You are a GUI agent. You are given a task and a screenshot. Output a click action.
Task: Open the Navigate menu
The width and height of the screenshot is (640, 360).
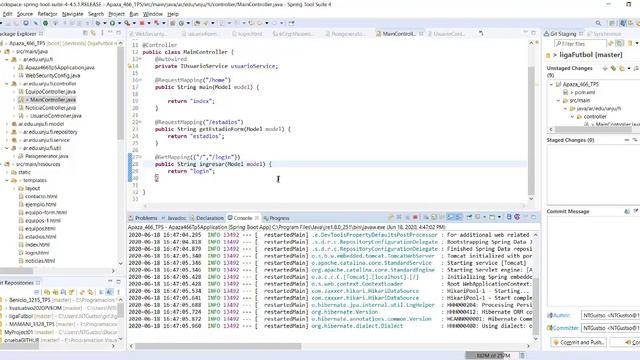73,14
